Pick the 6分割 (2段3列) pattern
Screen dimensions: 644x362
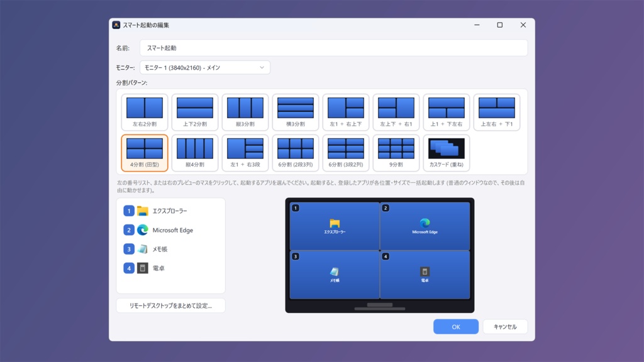coord(296,153)
